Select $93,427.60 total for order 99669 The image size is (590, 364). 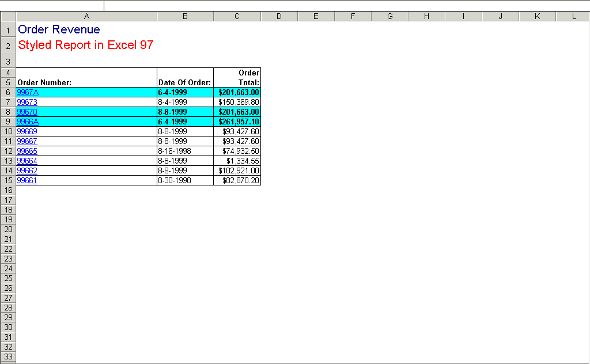237,132
